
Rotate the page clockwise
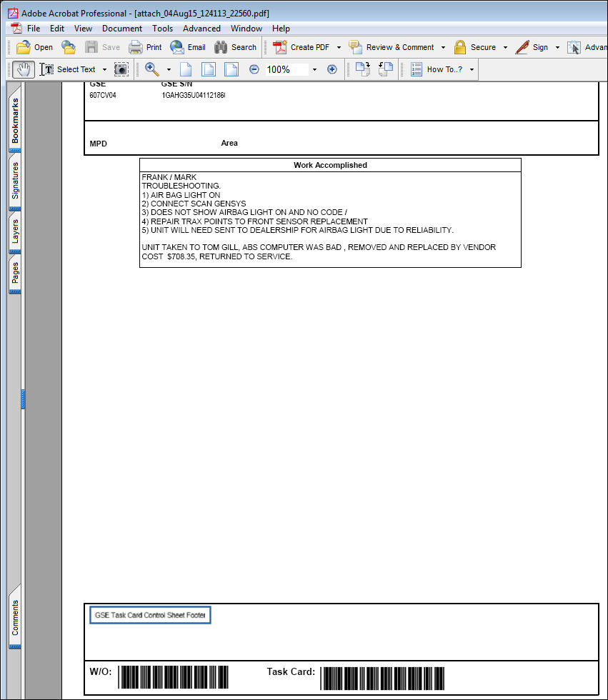(362, 70)
